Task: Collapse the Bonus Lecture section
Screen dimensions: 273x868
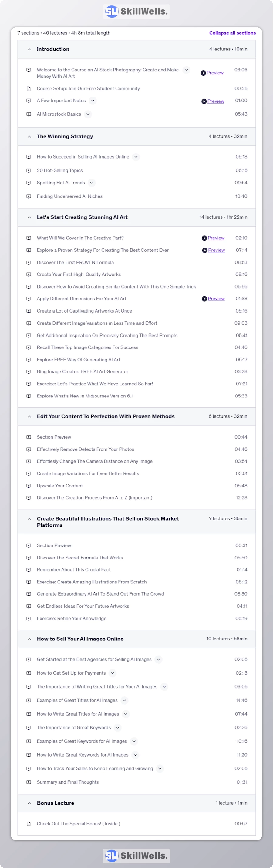Action: [29, 803]
